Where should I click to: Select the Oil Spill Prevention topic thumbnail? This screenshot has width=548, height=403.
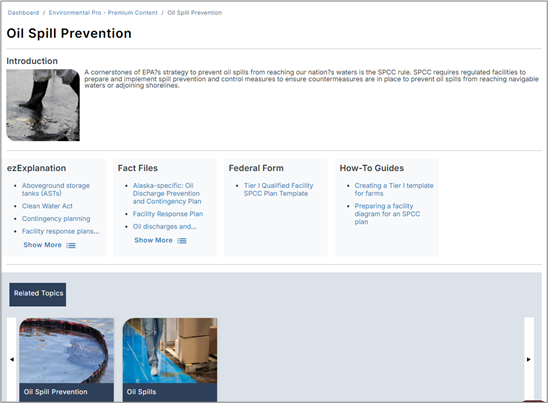pos(66,359)
